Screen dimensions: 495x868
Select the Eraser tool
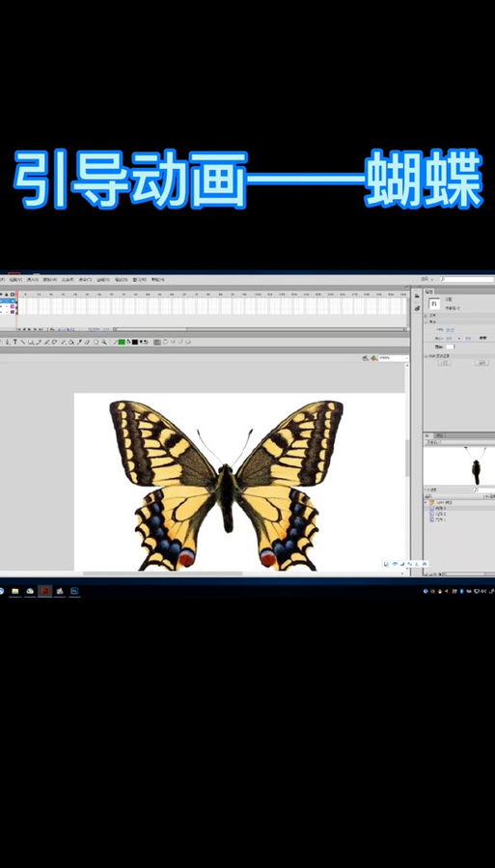pyautogui.click(x=87, y=342)
